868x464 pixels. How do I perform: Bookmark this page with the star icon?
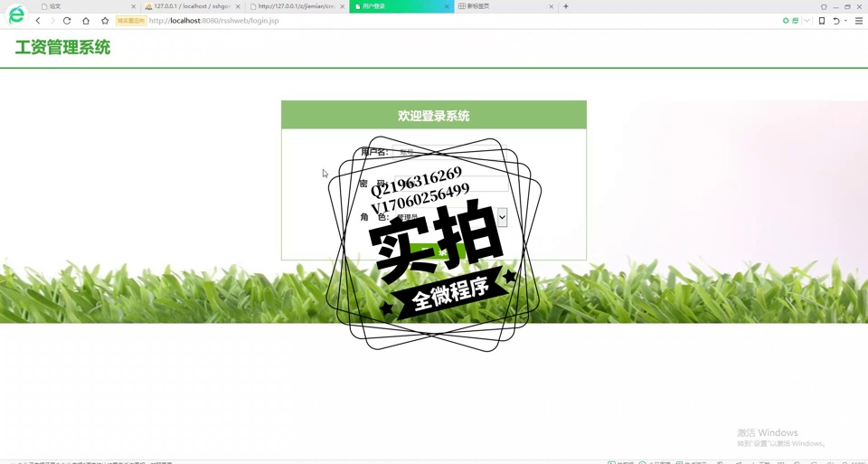(105, 21)
